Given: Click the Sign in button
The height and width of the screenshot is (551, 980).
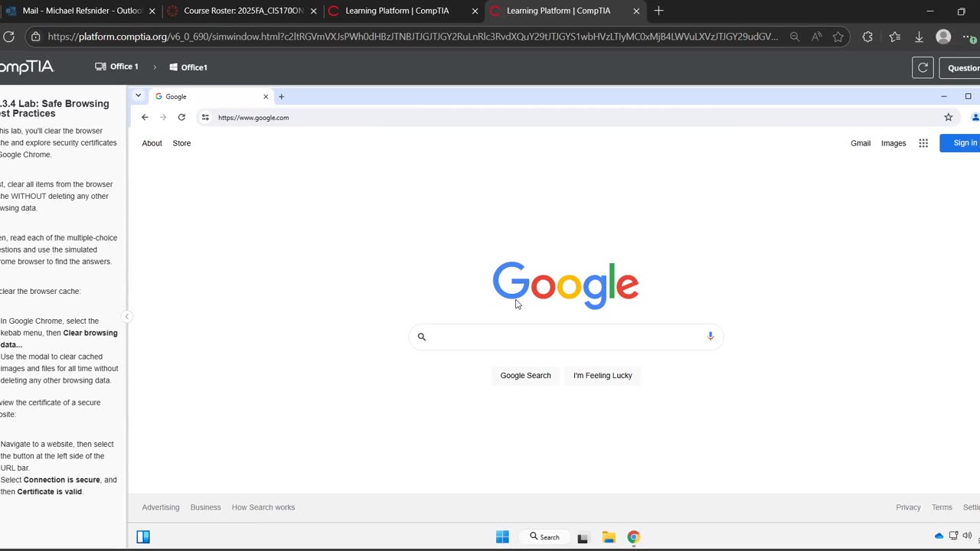Looking at the screenshot, I should point(962,142).
